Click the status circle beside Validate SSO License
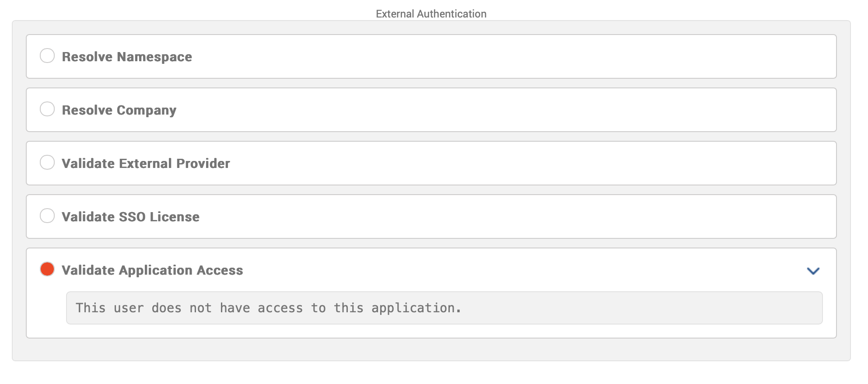Image resolution: width=868 pixels, height=384 pixels. click(47, 216)
